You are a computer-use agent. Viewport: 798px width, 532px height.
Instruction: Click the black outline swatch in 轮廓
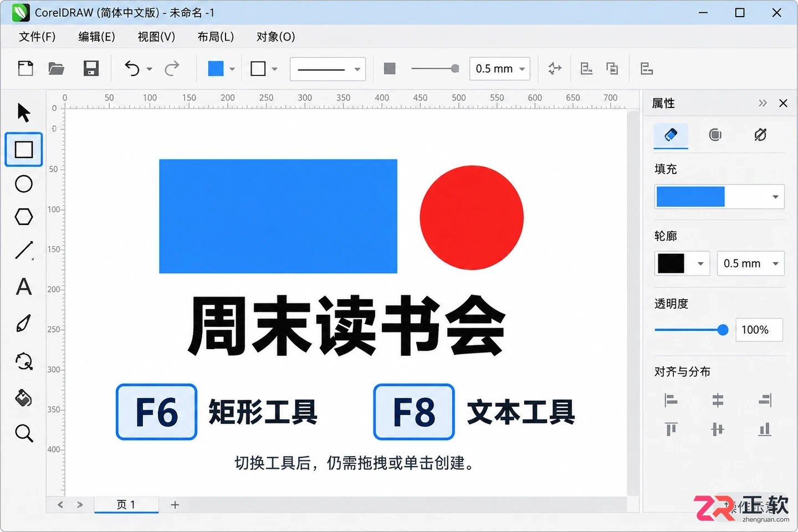(x=671, y=264)
